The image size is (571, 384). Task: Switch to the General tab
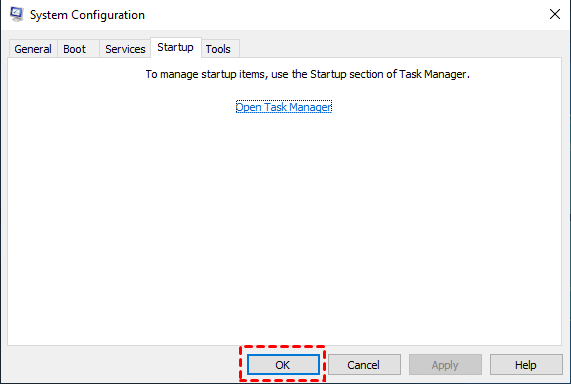(x=33, y=49)
